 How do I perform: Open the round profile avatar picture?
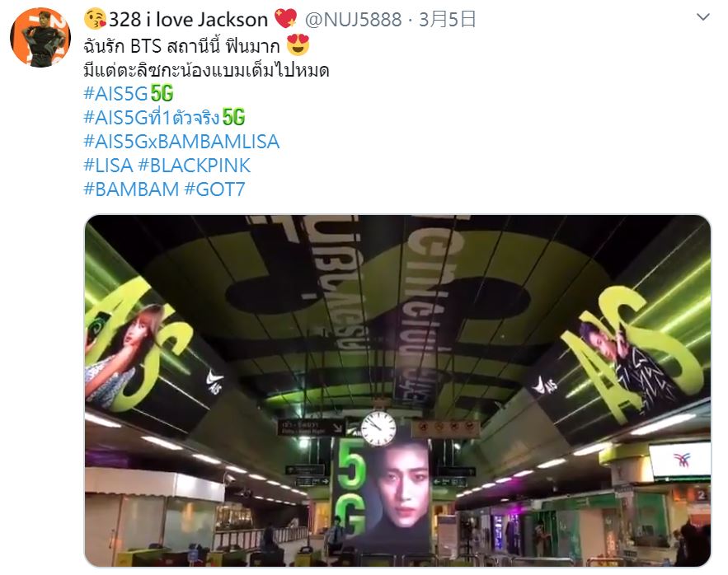[x=40, y=37]
